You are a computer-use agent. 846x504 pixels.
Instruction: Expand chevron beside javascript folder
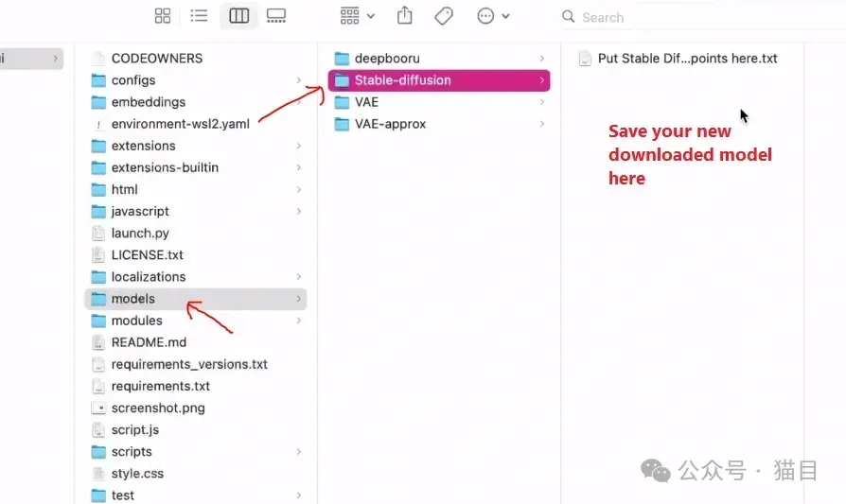(x=298, y=211)
